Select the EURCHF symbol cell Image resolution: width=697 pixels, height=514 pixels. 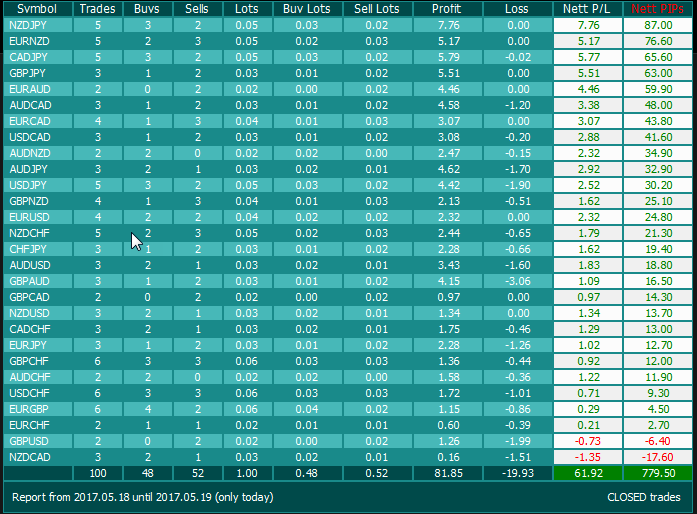(x=37, y=426)
